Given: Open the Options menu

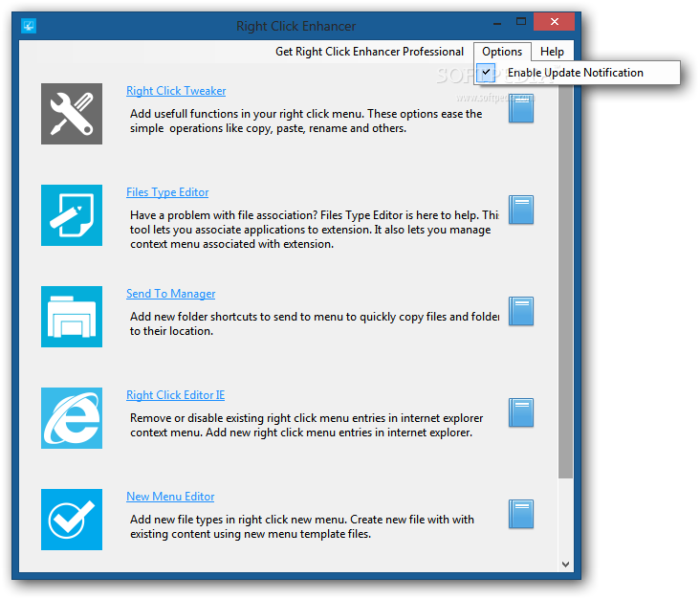Looking at the screenshot, I should (502, 52).
